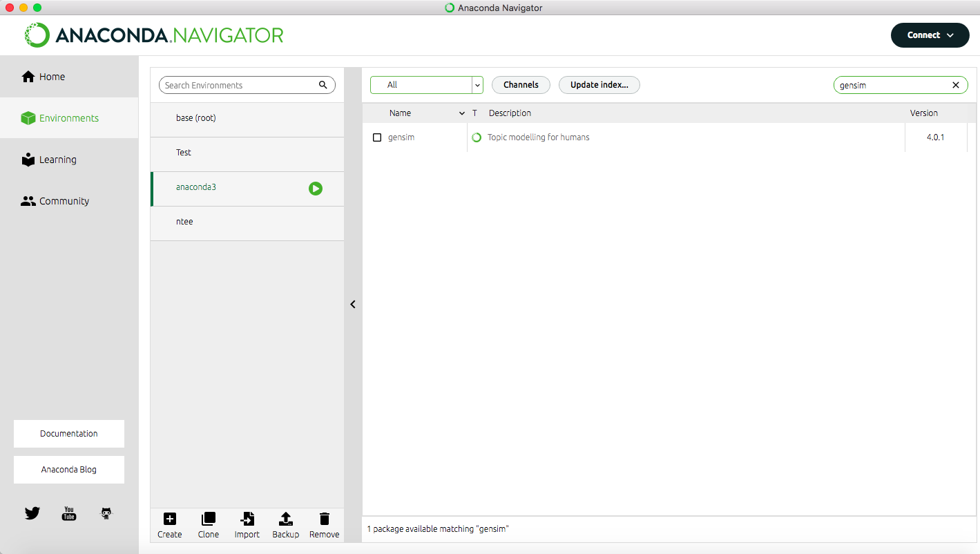Collapse the environments panel with the arrow
This screenshot has width=980, height=554.
(353, 304)
